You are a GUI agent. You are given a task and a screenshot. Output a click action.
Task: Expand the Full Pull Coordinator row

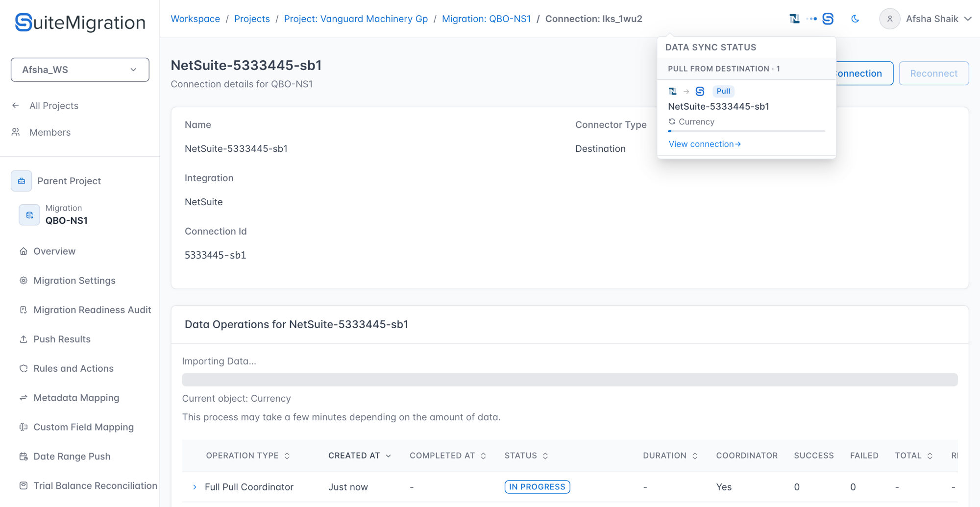[195, 487]
